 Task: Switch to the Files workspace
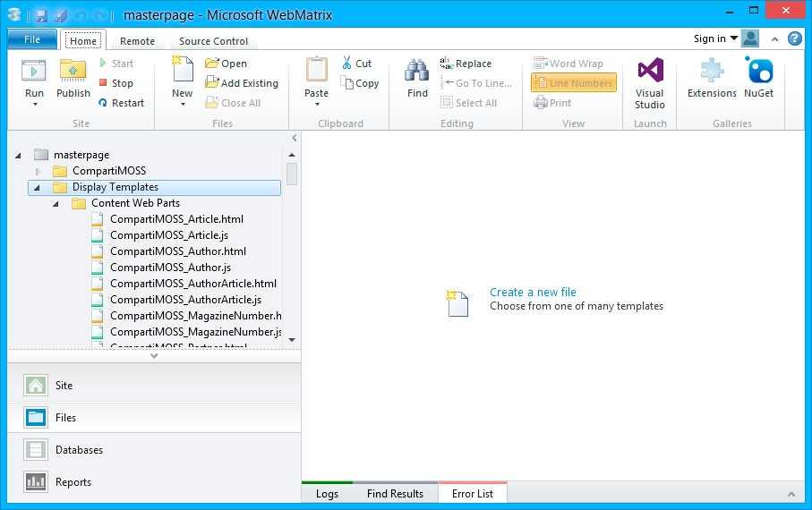[154, 417]
